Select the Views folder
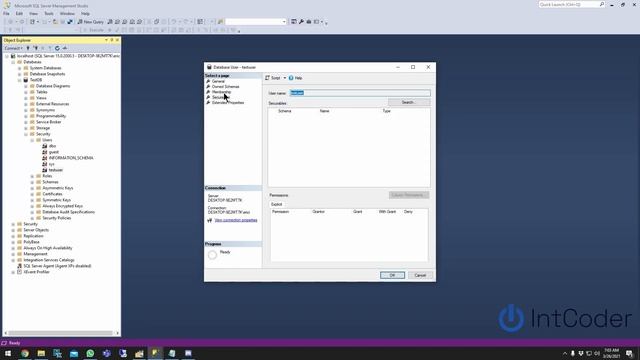The height and width of the screenshot is (360, 640). coord(41,98)
